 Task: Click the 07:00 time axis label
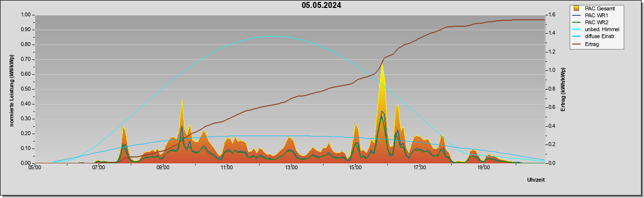(99, 168)
